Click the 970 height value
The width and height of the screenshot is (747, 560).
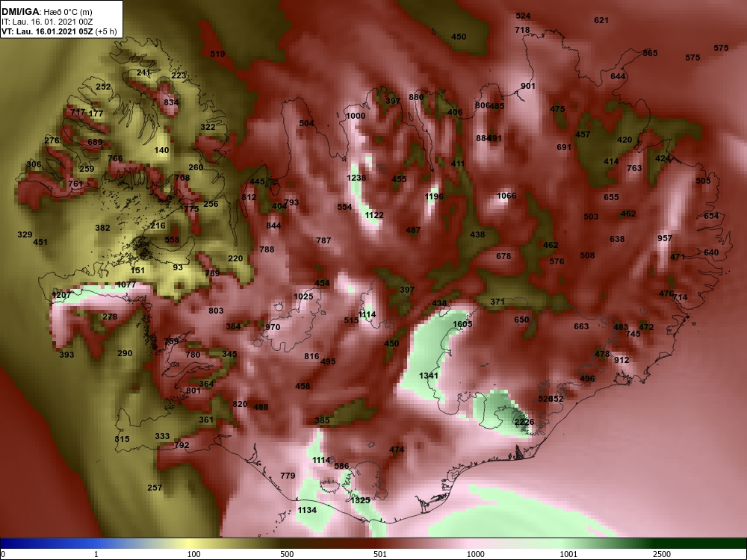[x=273, y=327]
